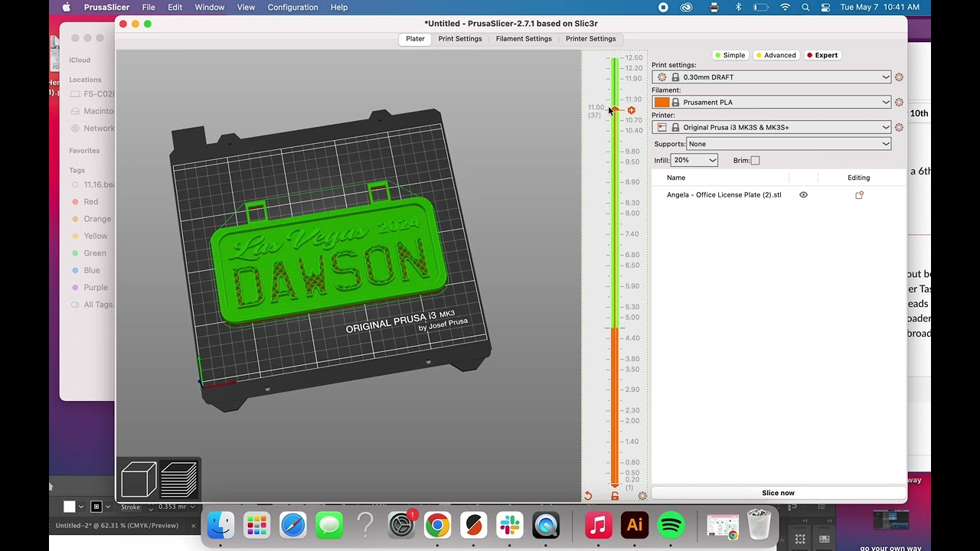The width and height of the screenshot is (980, 551).
Task: Open the View menu
Action: 246,7
